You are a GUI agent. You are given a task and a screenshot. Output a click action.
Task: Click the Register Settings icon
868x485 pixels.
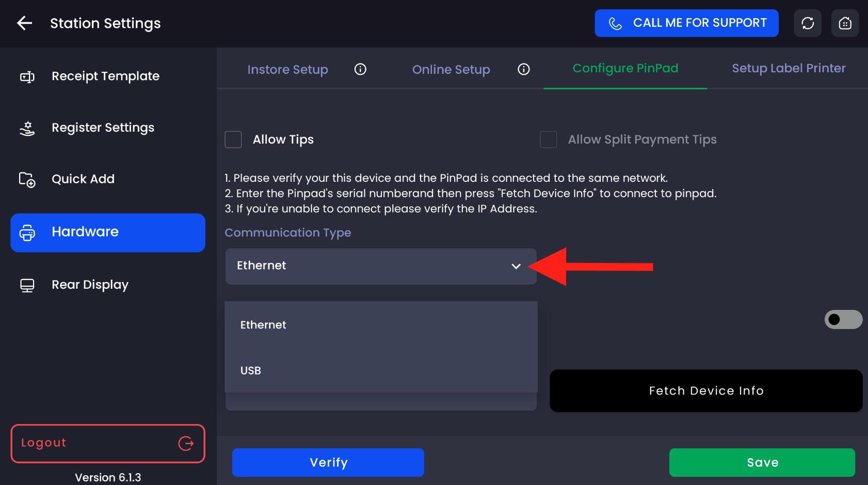[27, 128]
